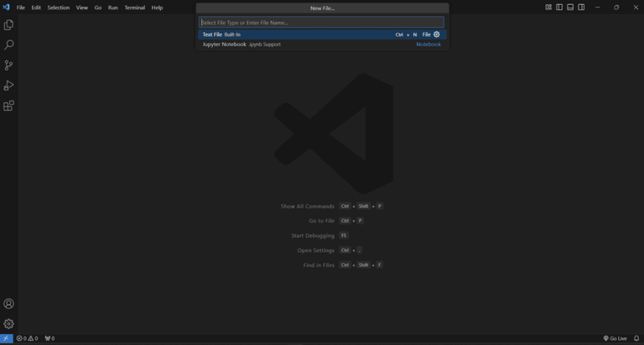Open the Manage gear icon
Screen dimensions: 644x345
[8, 324]
